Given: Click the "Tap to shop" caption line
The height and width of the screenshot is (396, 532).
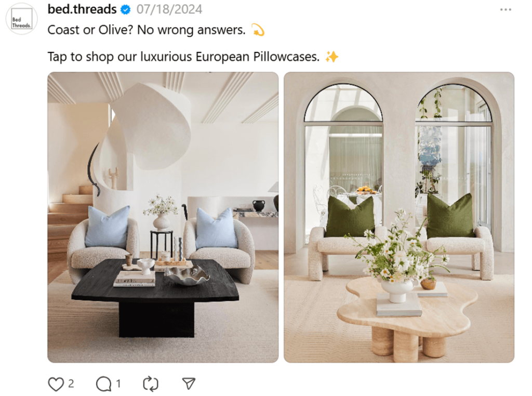Looking at the screenshot, I should pyautogui.click(x=183, y=57).
